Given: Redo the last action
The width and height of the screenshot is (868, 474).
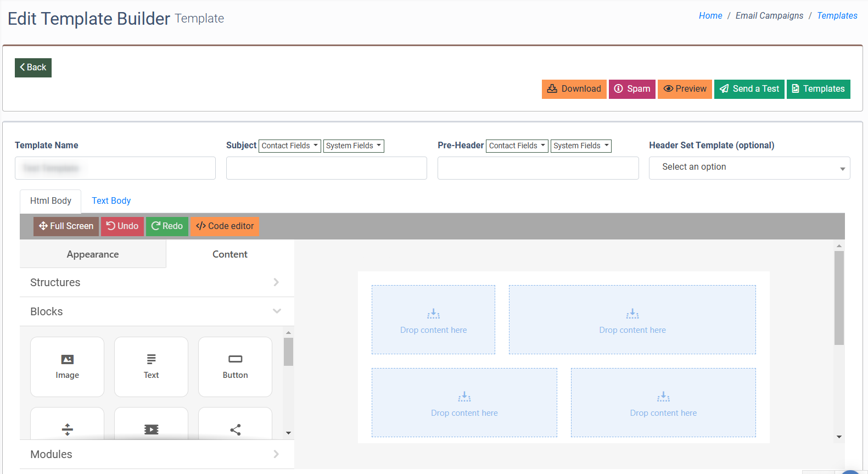Looking at the screenshot, I should [167, 226].
